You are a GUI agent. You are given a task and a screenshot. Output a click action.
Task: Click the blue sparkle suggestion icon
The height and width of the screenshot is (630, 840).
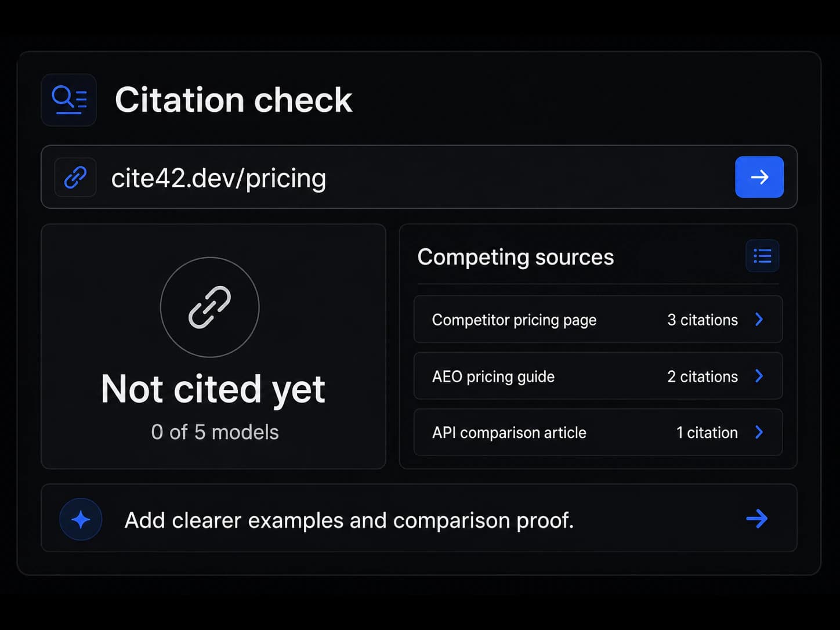click(81, 519)
